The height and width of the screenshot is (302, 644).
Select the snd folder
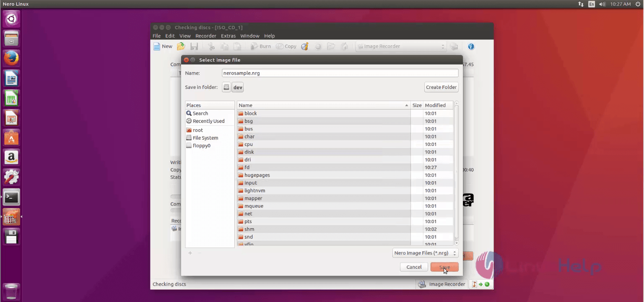click(345, 237)
